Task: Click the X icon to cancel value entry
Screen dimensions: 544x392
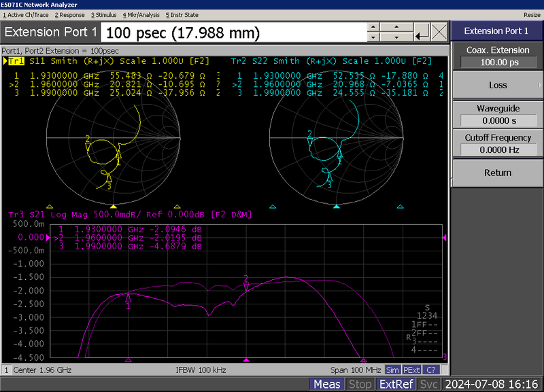Action: (439, 32)
